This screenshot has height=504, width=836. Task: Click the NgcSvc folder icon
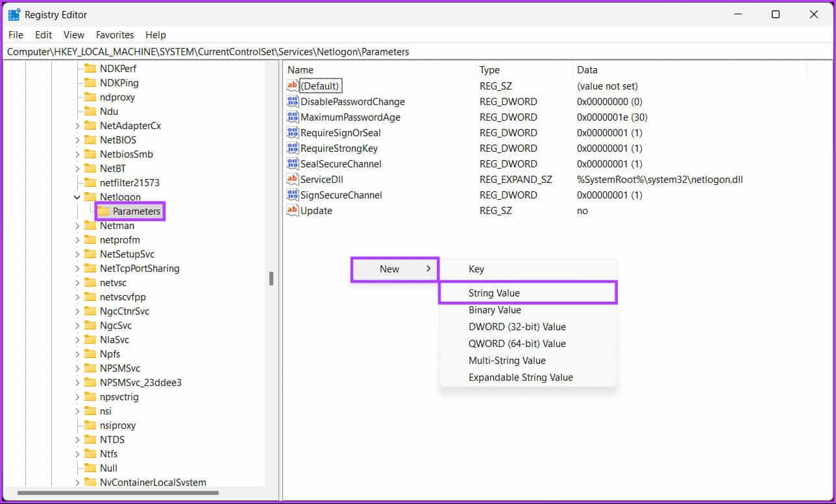click(90, 325)
